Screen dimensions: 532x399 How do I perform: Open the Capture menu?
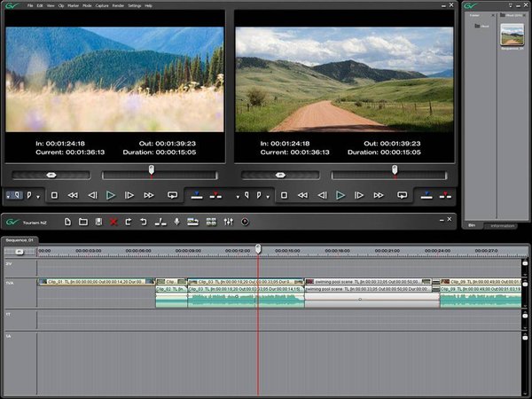pos(102,6)
